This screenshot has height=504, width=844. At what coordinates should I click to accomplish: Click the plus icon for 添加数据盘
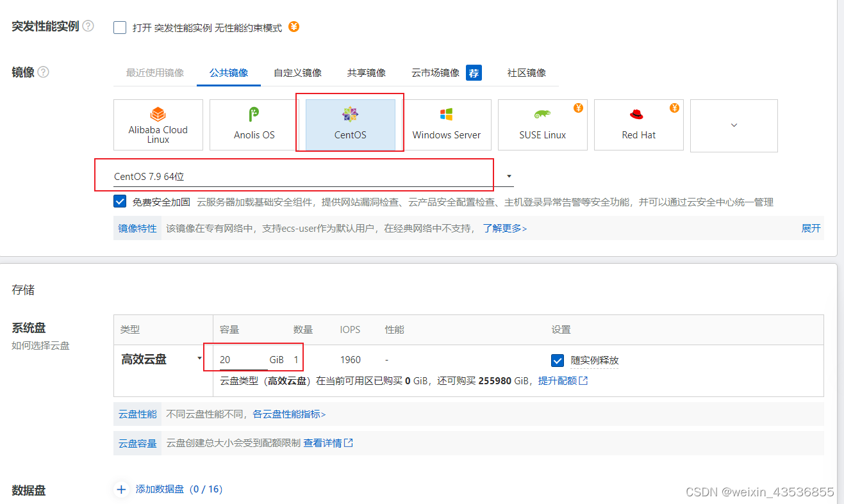click(122, 489)
